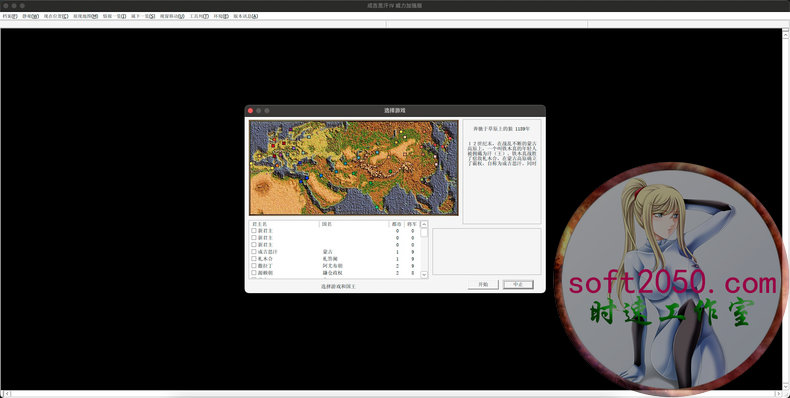This screenshot has height=398, width=790.
Task: Click the left arrow of the bottom scrollbar
Action: click(x=4, y=393)
